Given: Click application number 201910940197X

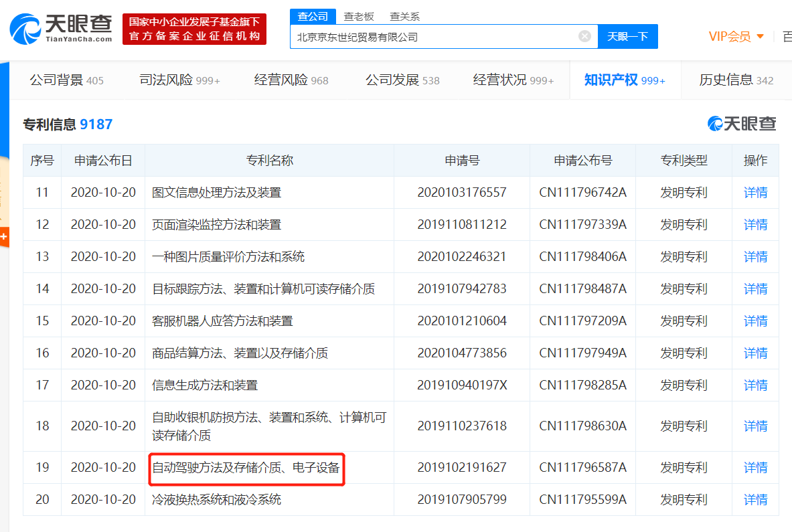Looking at the screenshot, I should click(x=462, y=385).
